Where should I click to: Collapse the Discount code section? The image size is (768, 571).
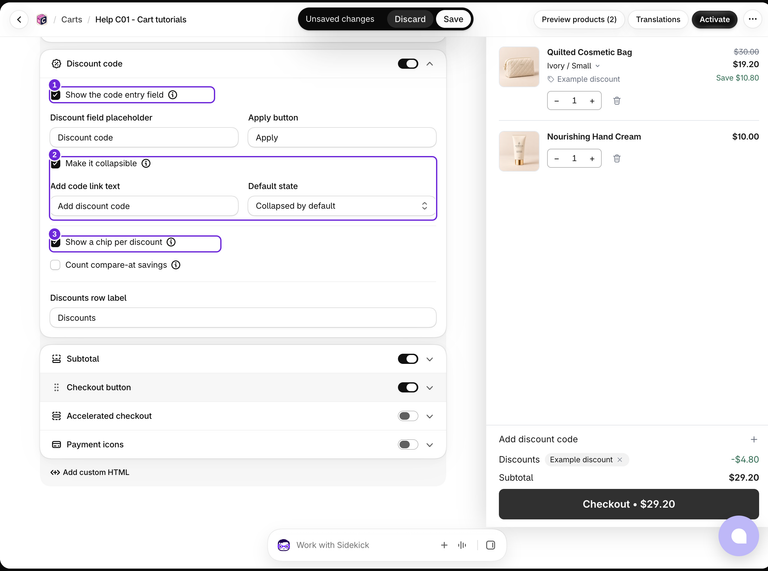[x=430, y=64]
